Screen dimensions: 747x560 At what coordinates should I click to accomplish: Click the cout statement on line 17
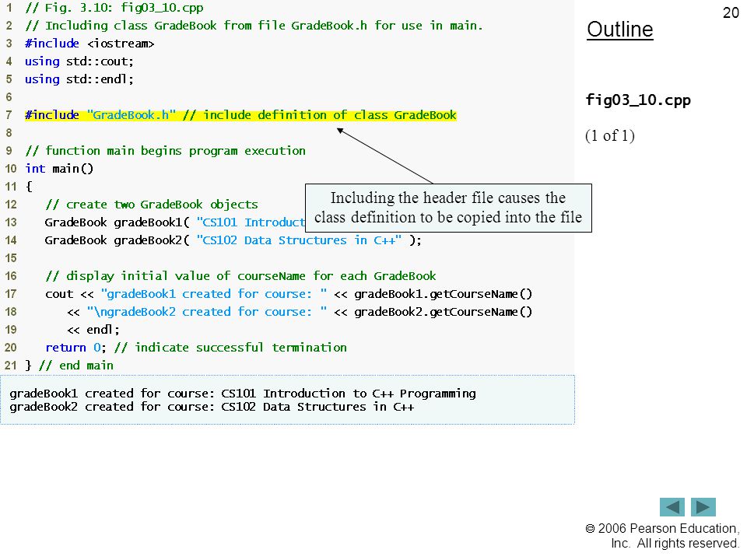click(289, 294)
